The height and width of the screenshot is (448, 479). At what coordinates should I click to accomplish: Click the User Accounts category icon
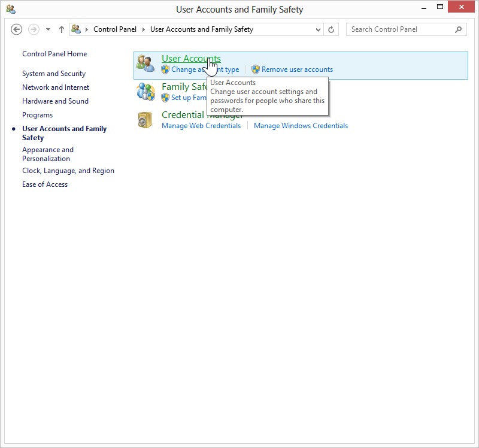click(145, 63)
